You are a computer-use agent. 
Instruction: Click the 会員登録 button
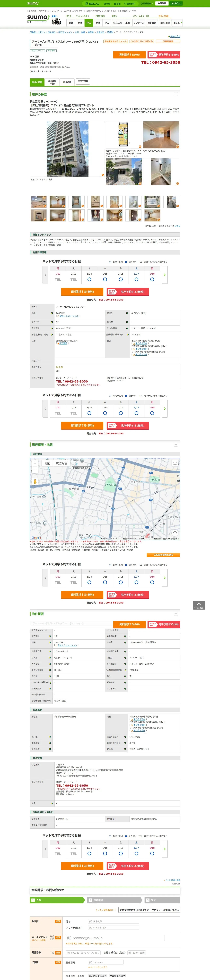pyautogui.click(x=162, y=3)
